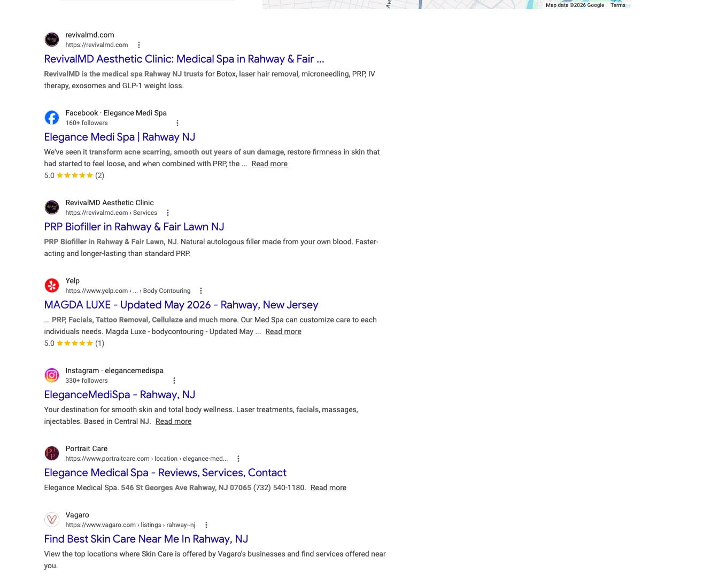Click the Yelp site name

point(72,281)
